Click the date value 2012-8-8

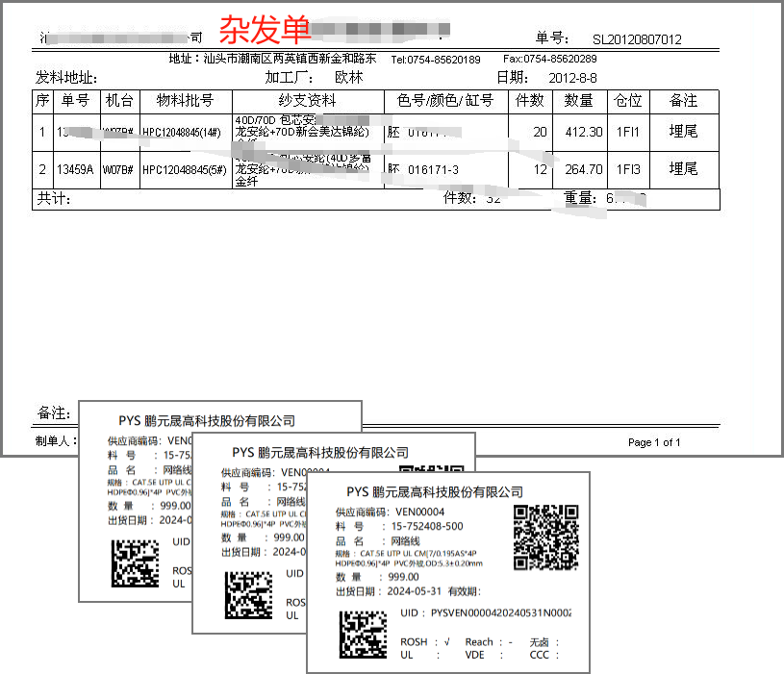[x=572, y=78]
